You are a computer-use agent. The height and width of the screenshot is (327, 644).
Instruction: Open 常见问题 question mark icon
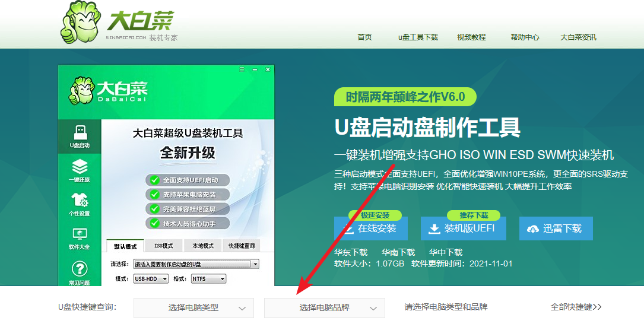point(80,273)
